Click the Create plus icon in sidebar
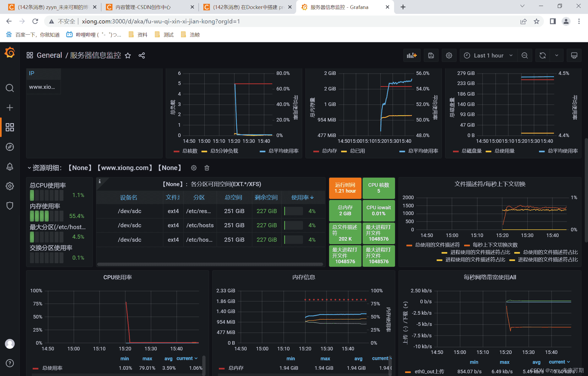The height and width of the screenshot is (376, 588). [10, 108]
